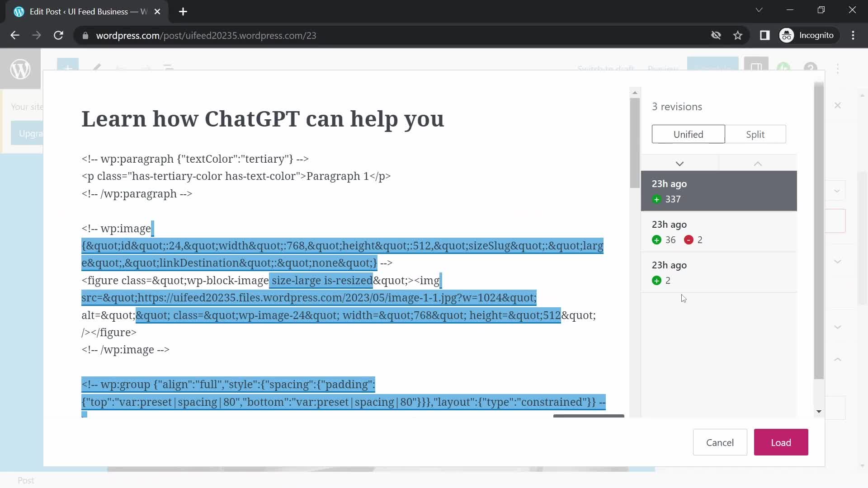Viewport: 868px width, 488px height.
Task: Select the Unified diff view toggle
Action: (x=689, y=134)
